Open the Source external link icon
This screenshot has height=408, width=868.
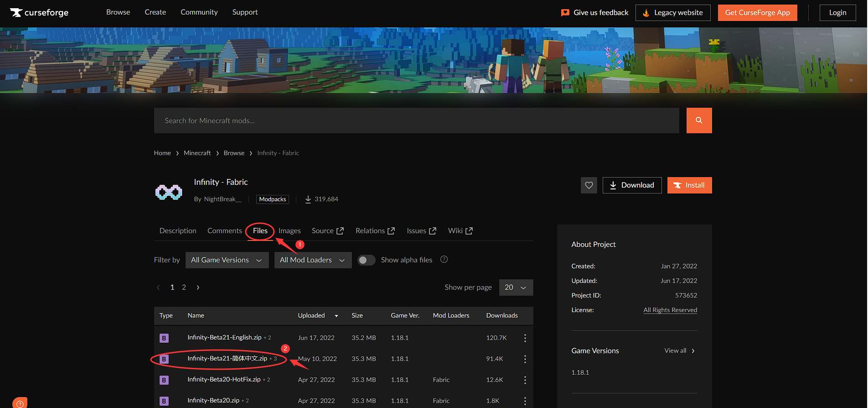[340, 231]
